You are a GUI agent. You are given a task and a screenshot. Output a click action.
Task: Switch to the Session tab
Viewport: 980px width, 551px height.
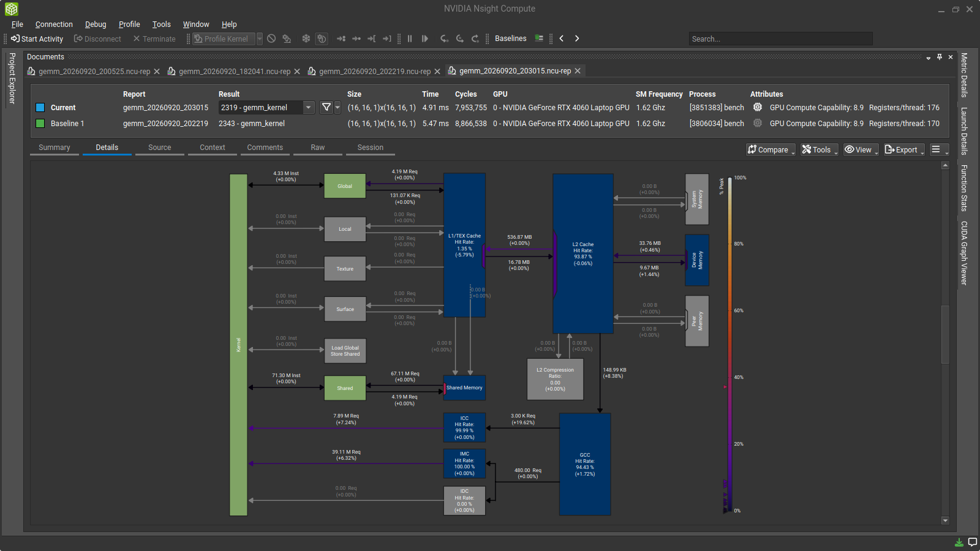tap(371, 148)
